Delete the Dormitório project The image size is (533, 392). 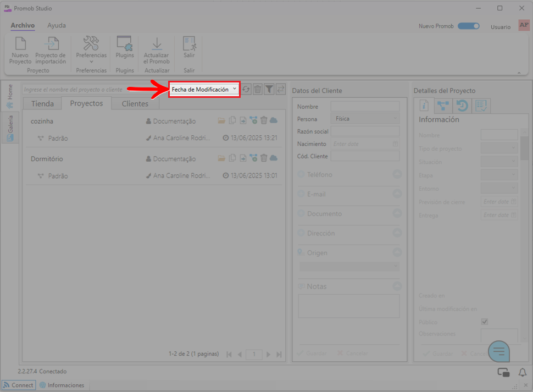(264, 158)
